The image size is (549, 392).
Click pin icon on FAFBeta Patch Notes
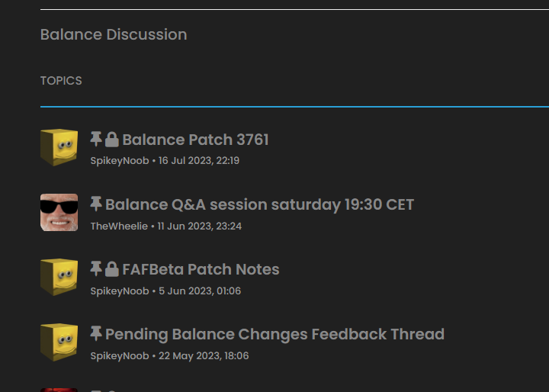click(96, 268)
